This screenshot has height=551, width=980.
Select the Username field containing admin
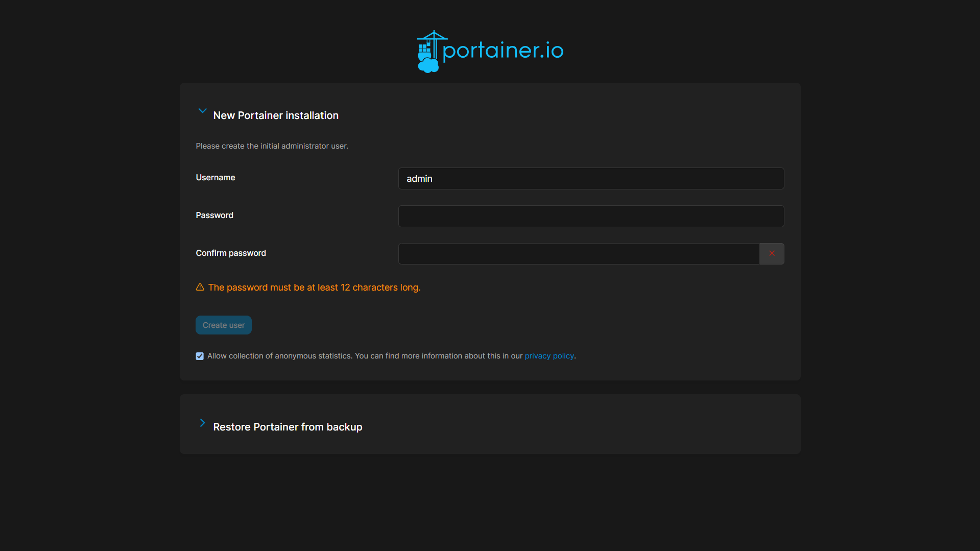pos(590,178)
